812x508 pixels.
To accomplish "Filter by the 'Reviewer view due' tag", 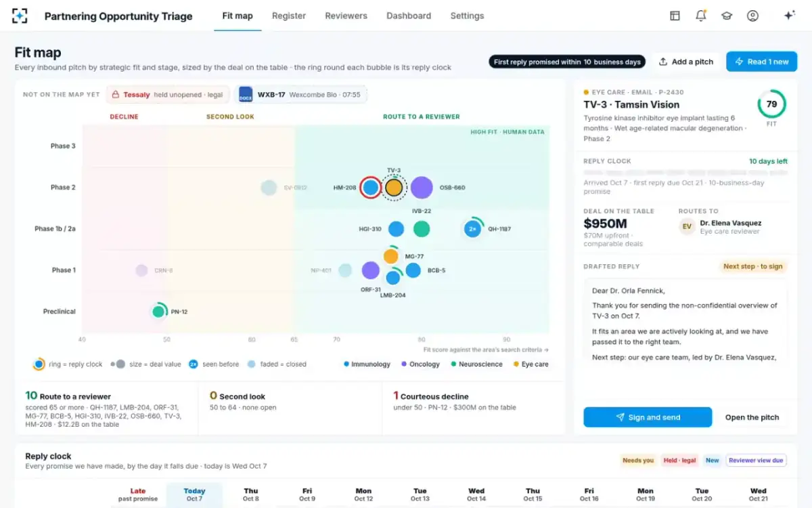I will [756, 461].
